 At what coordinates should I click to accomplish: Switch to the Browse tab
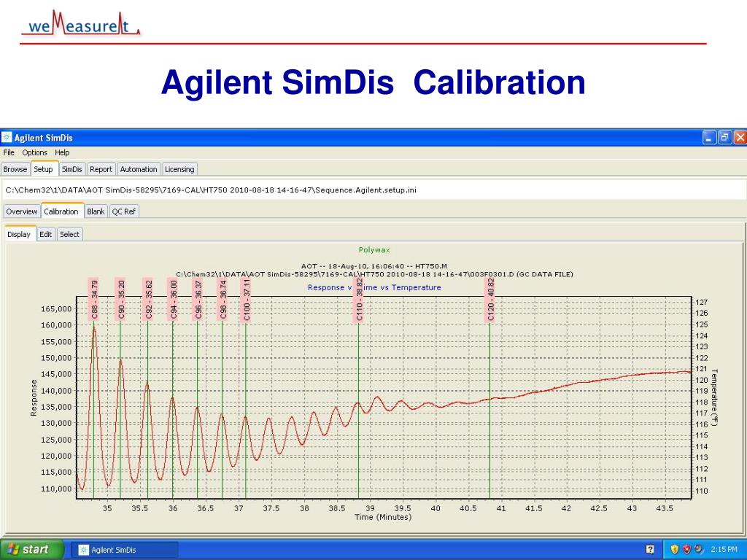15,169
